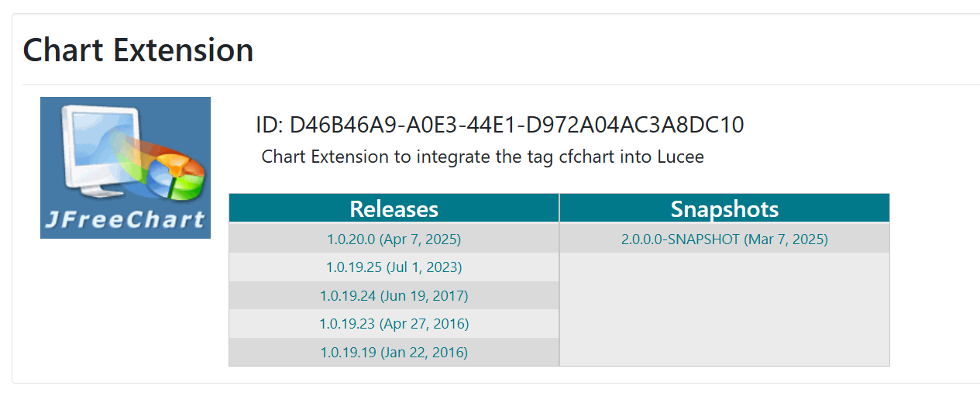
Task: Open release 1.0.19.24 (Jun 19, 2017)
Action: (394, 296)
